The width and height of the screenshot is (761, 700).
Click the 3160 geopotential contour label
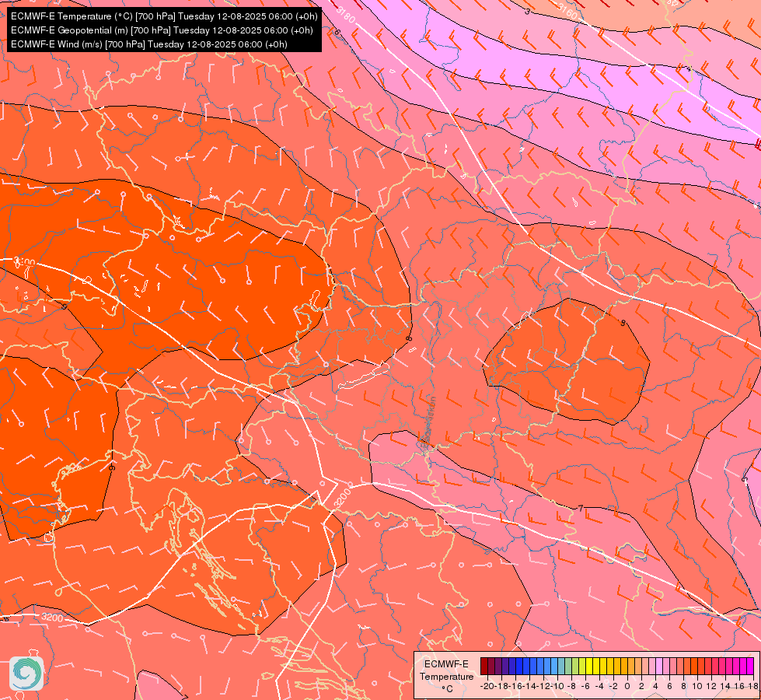tap(567, 12)
